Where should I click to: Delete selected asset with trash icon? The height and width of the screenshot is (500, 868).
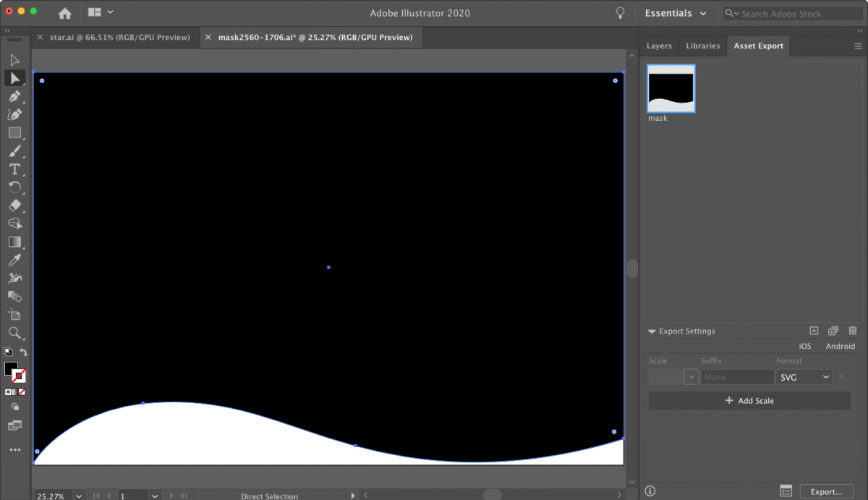pyautogui.click(x=852, y=331)
